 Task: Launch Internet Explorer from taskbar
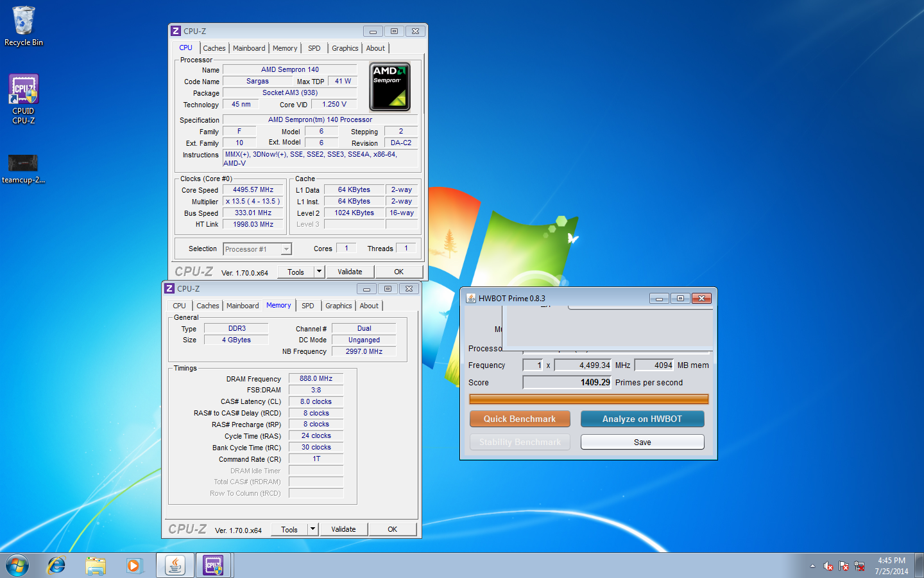click(x=56, y=566)
